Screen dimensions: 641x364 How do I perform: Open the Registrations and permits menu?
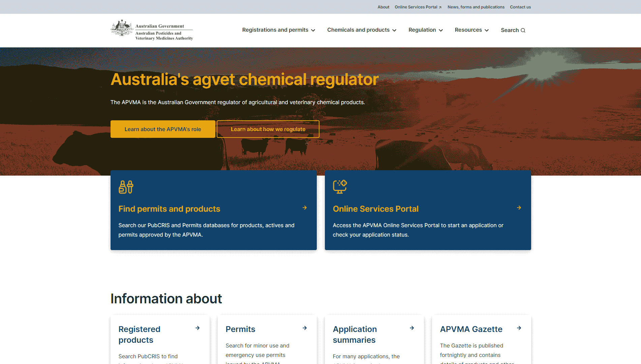click(x=278, y=30)
